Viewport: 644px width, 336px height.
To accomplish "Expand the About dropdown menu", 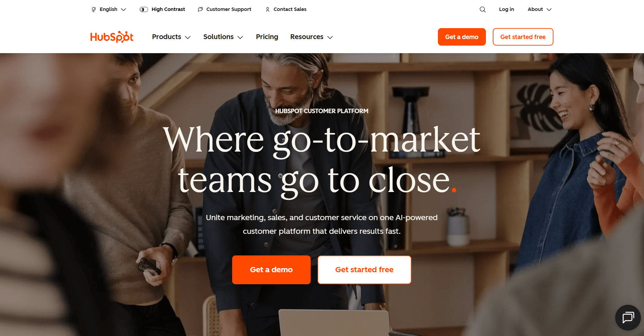I will pyautogui.click(x=539, y=9).
